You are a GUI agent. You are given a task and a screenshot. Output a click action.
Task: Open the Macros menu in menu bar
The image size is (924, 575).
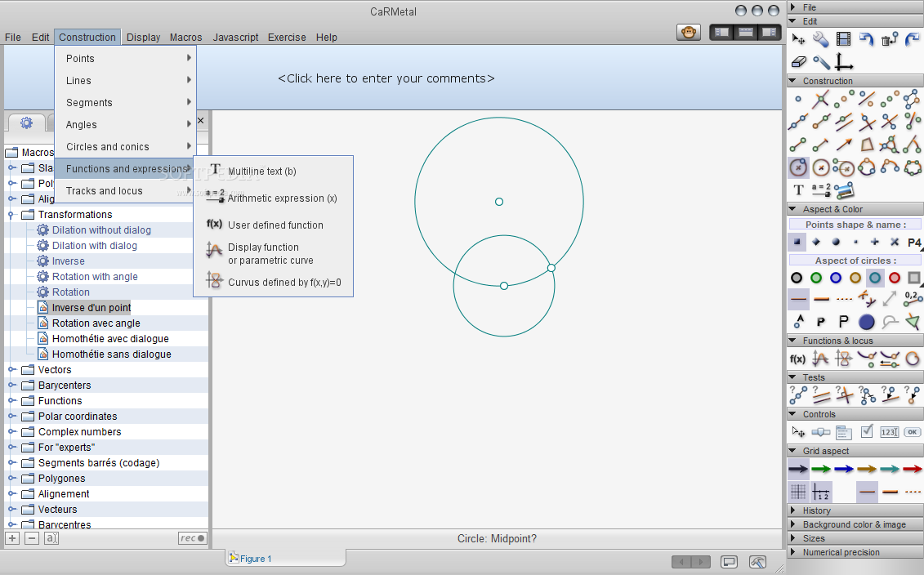point(185,37)
